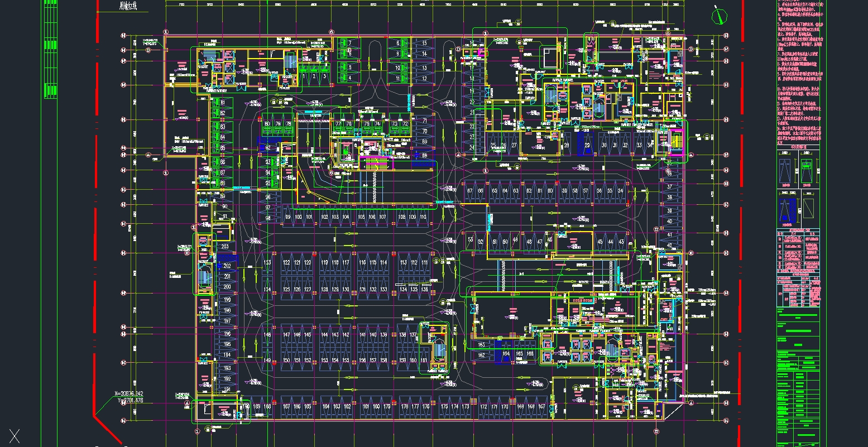Select parking space number 71
The image size is (868, 447).
coord(424,121)
